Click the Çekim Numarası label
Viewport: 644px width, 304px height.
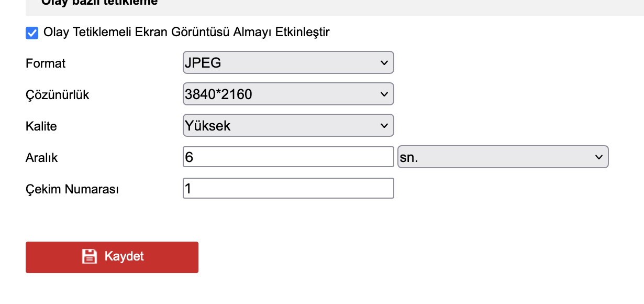(72, 189)
